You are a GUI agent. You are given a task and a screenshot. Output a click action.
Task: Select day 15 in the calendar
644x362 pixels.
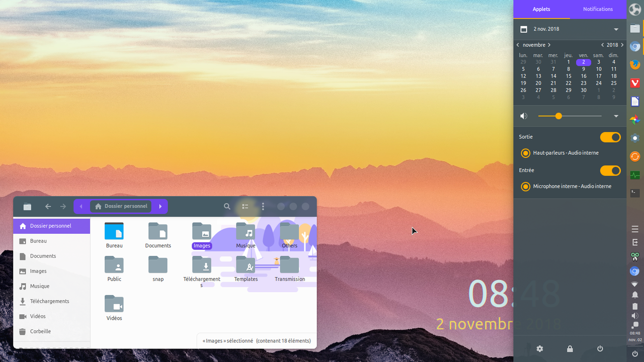click(569, 76)
